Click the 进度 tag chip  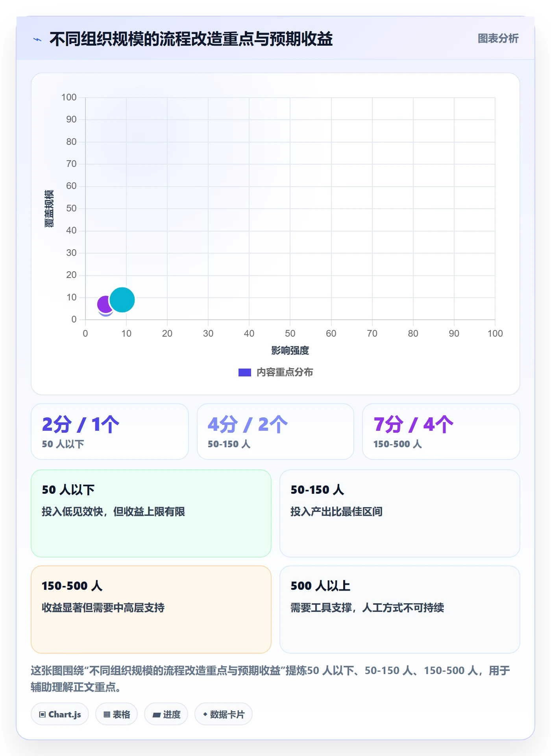(166, 714)
